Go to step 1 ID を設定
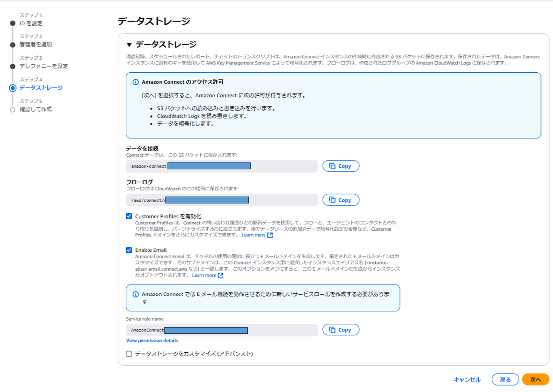This screenshot has width=553, height=392. 31,23
